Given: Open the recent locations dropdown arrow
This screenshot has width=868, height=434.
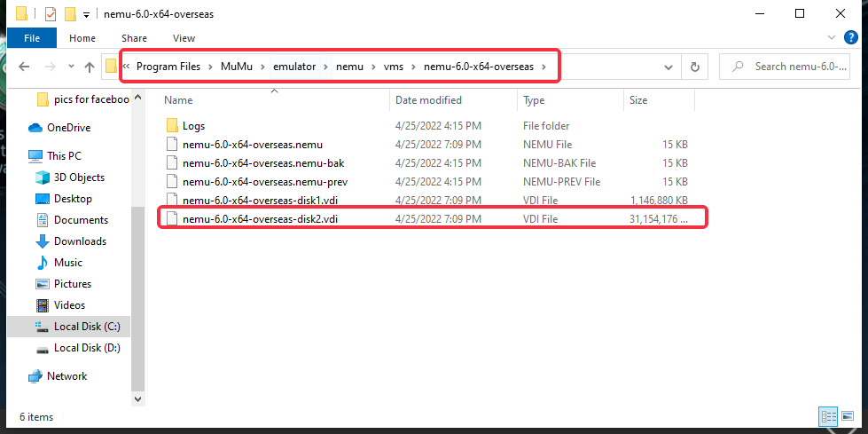Looking at the screenshot, I should (71, 67).
